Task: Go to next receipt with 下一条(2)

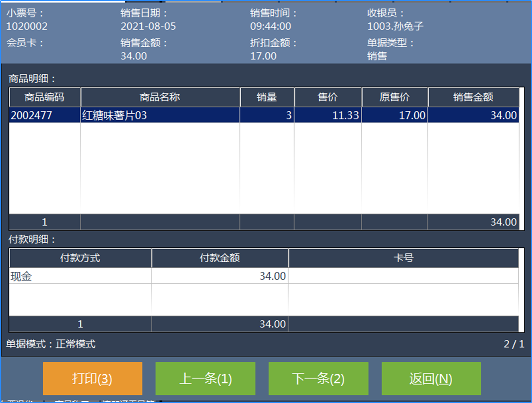Action: 318,379
